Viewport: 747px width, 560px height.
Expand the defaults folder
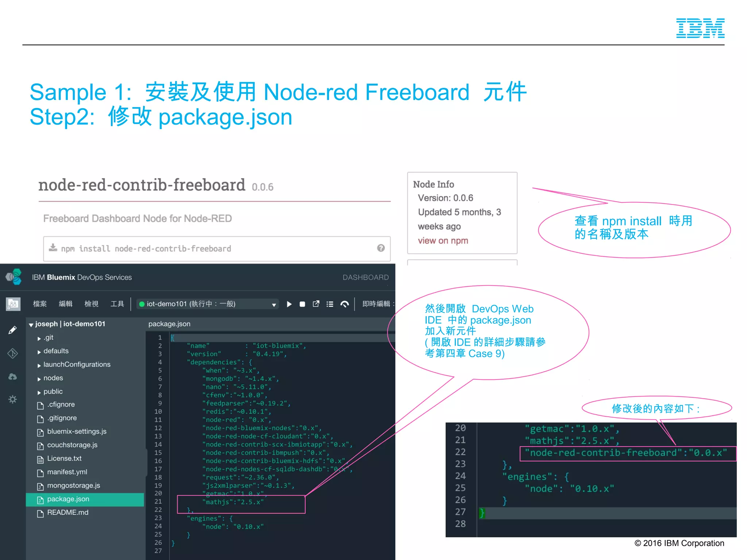[x=39, y=352]
